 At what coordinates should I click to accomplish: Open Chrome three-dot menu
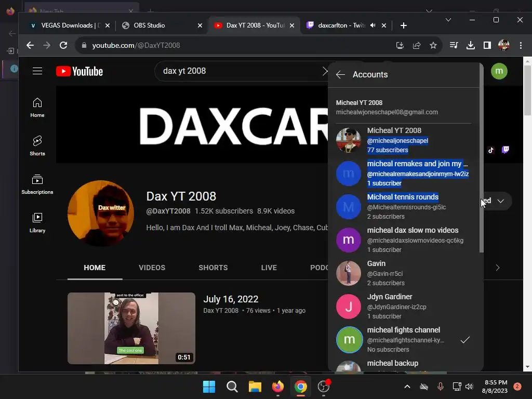(521, 45)
